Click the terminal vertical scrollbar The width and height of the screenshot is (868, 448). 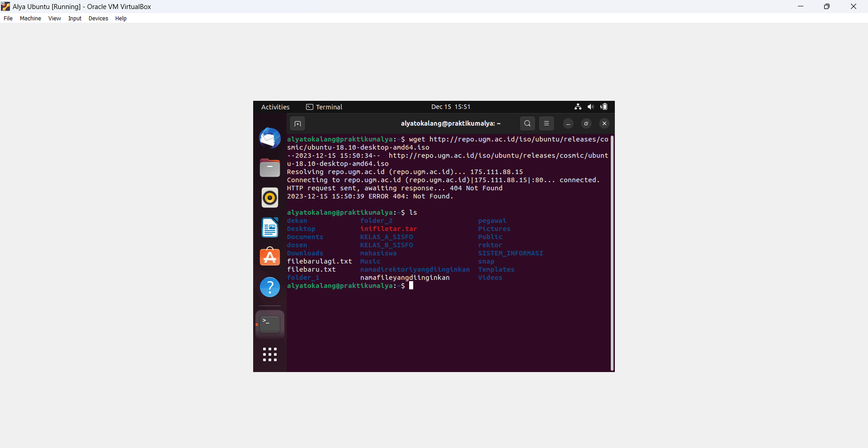[x=612, y=253]
